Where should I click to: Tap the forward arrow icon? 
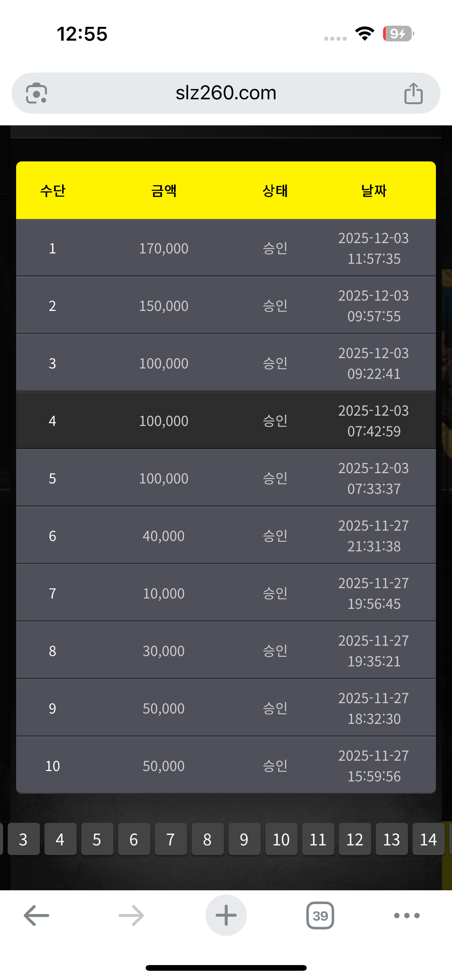click(x=131, y=916)
